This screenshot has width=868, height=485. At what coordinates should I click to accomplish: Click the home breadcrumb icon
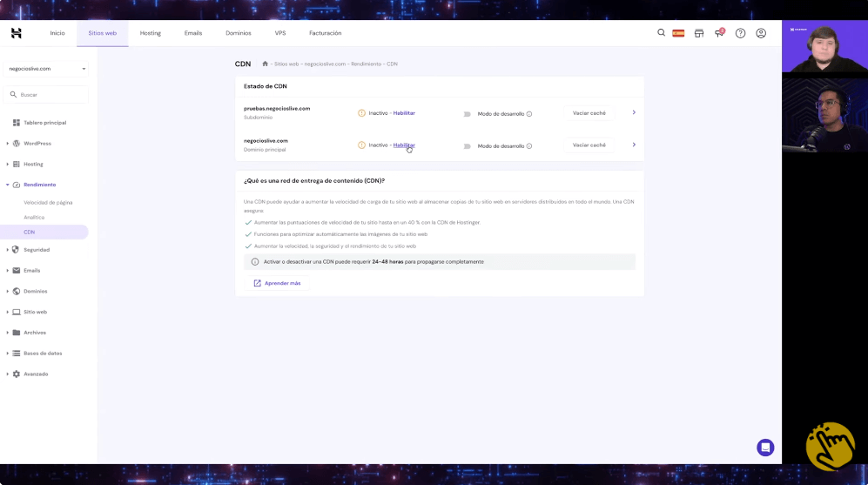pyautogui.click(x=266, y=64)
